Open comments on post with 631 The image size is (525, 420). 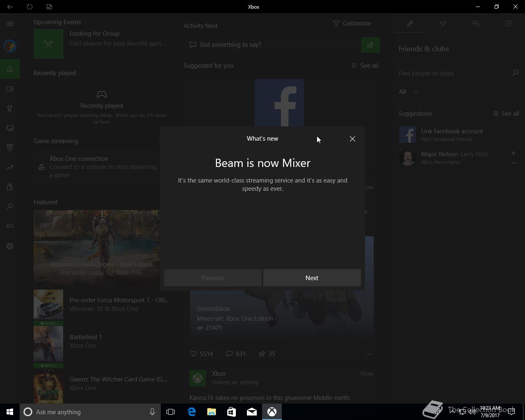point(236,354)
